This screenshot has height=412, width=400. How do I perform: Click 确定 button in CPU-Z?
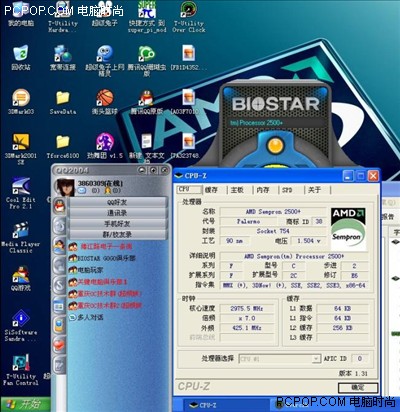[x=358, y=387]
